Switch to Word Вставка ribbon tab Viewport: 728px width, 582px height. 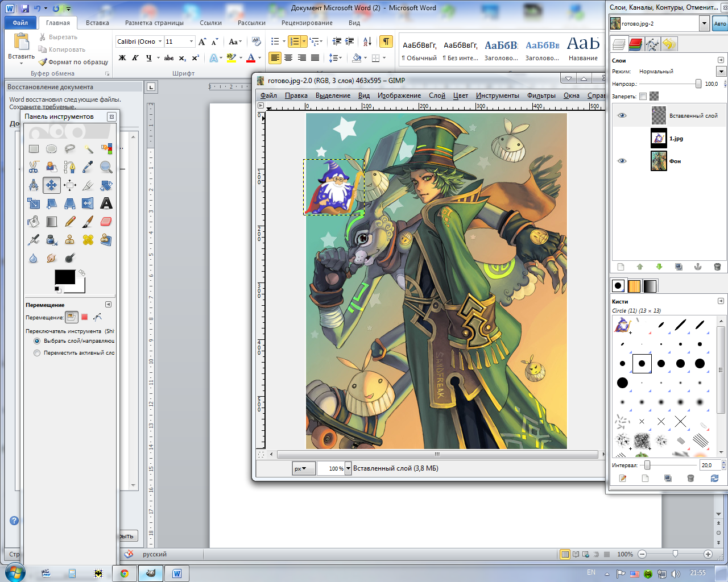(x=97, y=23)
